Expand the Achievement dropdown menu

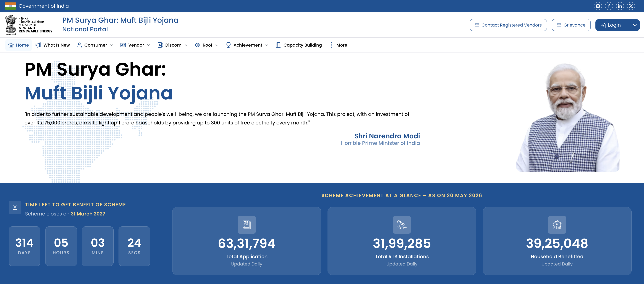(x=247, y=45)
